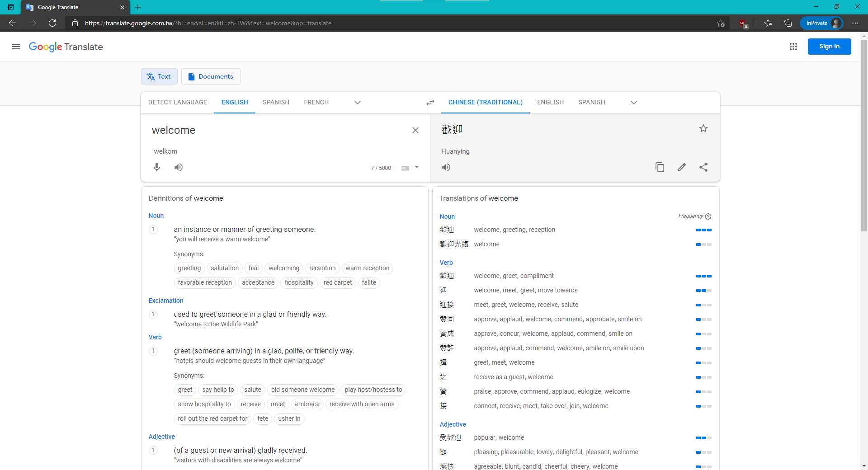Play audio of the Chinese translation
The width and height of the screenshot is (868, 470).
(x=446, y=167)
